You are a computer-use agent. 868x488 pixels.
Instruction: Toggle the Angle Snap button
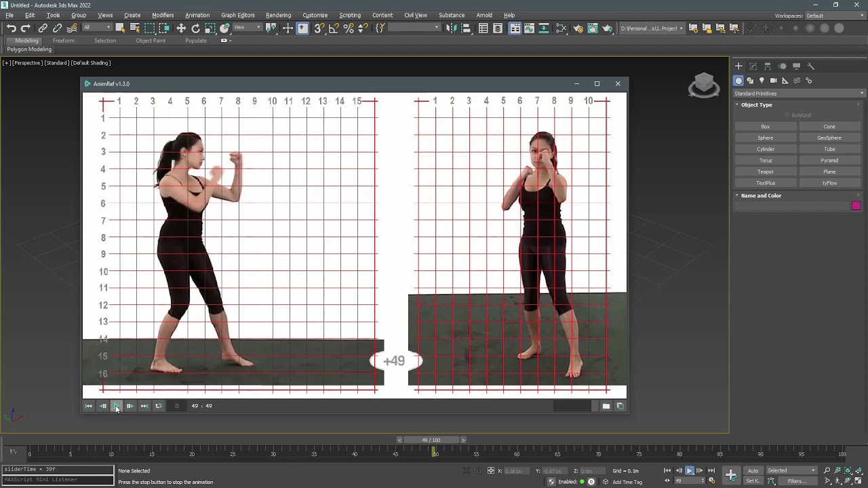pyautogui.click(x=334, y=28)
